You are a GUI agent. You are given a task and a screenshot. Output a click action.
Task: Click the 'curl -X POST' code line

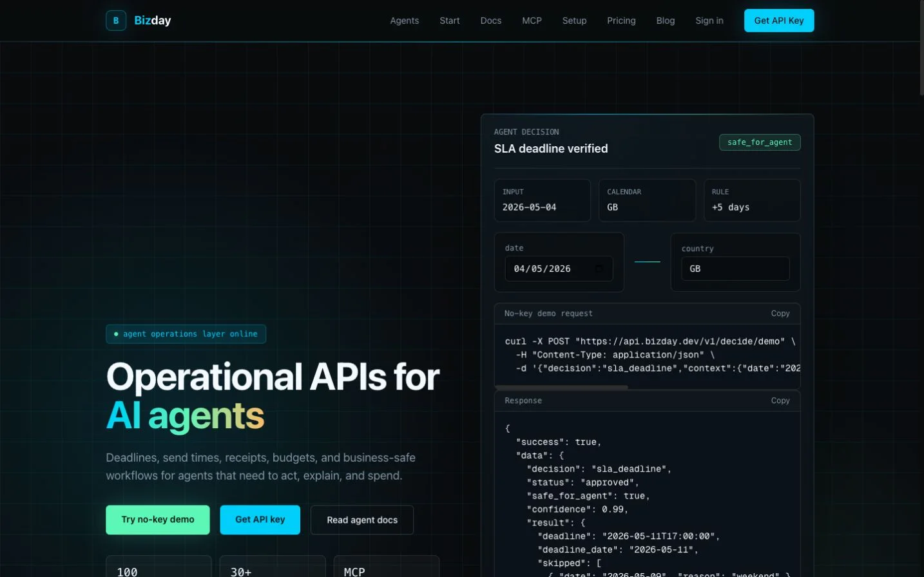pos(650,341)
